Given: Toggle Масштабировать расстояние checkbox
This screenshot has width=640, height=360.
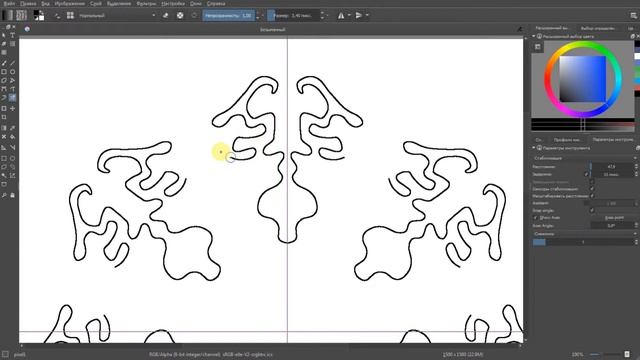Looking at the screenshot, I should (592, 196).
